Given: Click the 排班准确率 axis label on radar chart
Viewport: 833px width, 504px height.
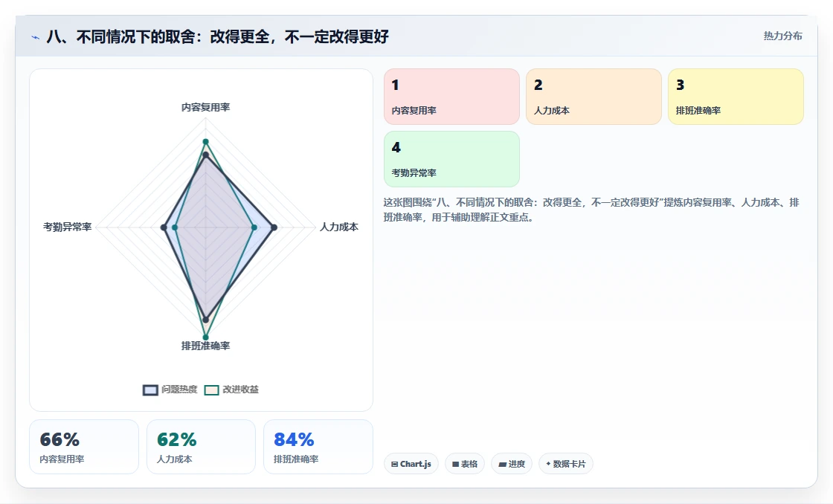Looking at the screenshot, I should pyautogui.click(x=205, y=346).
